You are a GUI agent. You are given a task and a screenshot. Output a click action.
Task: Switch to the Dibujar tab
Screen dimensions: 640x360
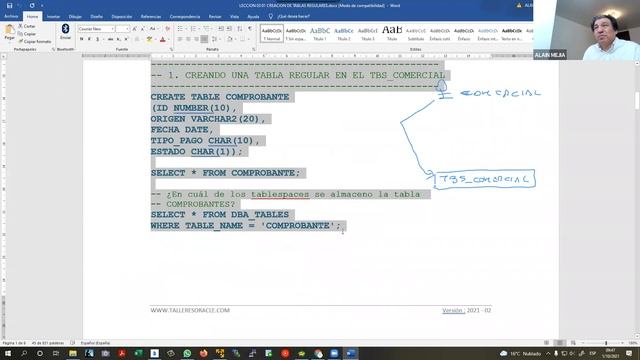pyautogui.click(x=75, y=17)
